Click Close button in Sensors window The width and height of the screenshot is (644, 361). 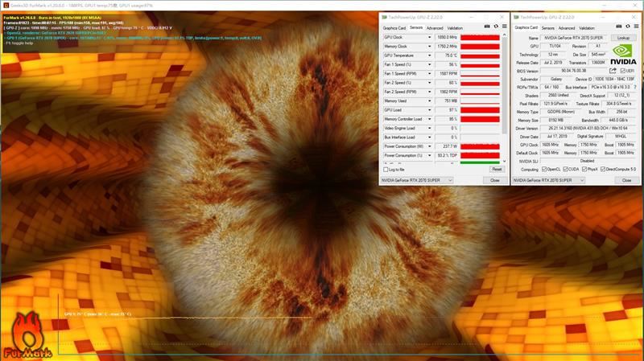pyautogui.click(x=494, y=180)
